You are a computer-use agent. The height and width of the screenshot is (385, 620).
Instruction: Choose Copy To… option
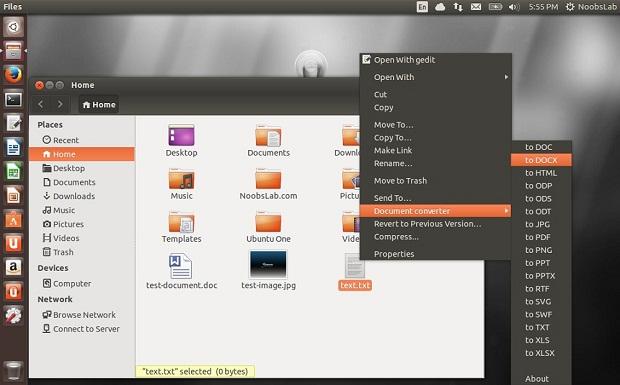435,138
